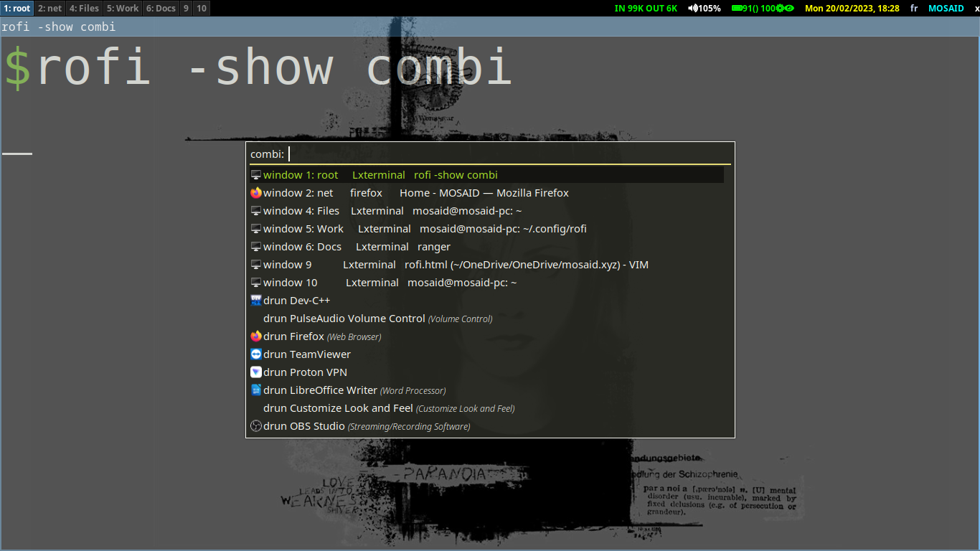The height and width of the screenshot is (551, 980).
Task: Switch to workspace tab 6: Docs
Action: pos(161,9)
